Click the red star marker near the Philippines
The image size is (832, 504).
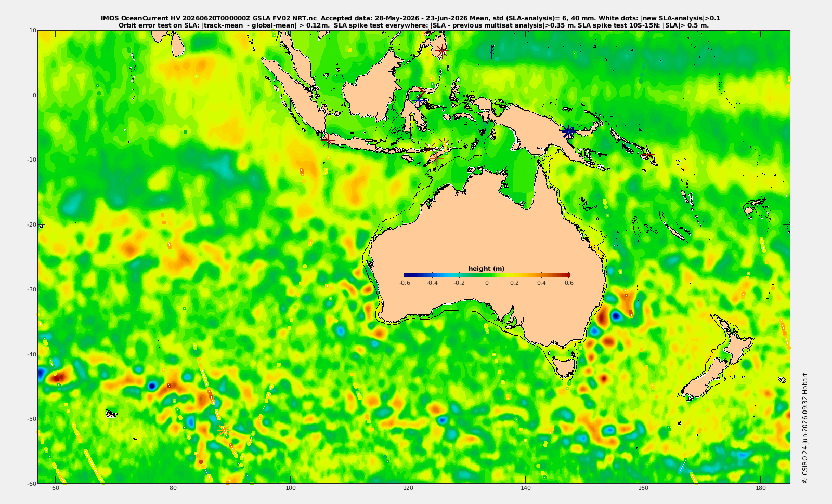(x=442, y=51)
